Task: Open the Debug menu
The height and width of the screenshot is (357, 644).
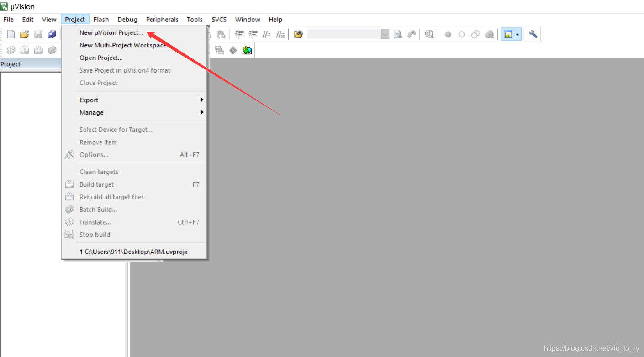Action: pos(127,19)
